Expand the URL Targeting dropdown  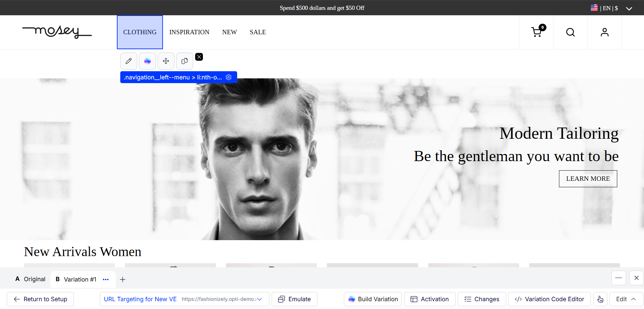click(259, 299)
